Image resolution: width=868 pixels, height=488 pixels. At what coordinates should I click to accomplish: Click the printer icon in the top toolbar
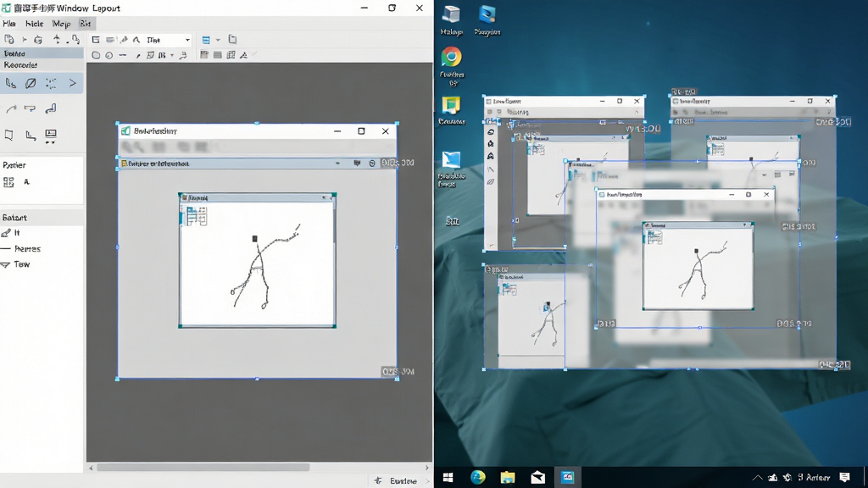pos(37,40)
